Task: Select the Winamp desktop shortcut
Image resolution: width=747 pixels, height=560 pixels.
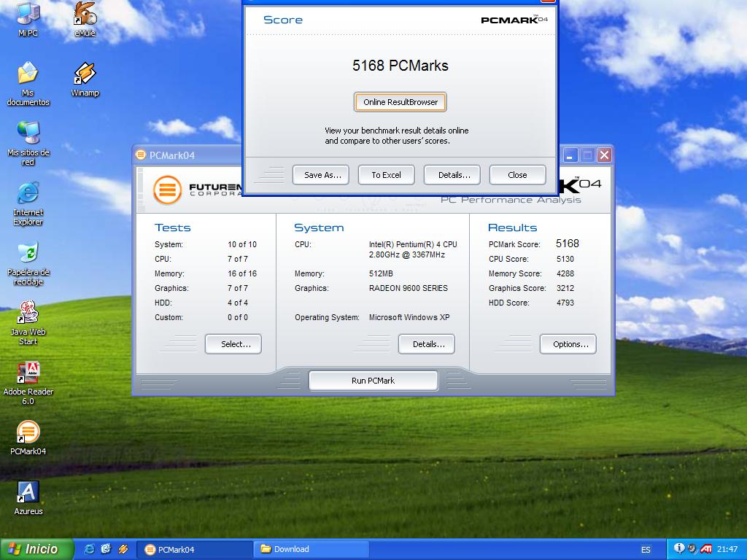Action: tap(85, 74)
